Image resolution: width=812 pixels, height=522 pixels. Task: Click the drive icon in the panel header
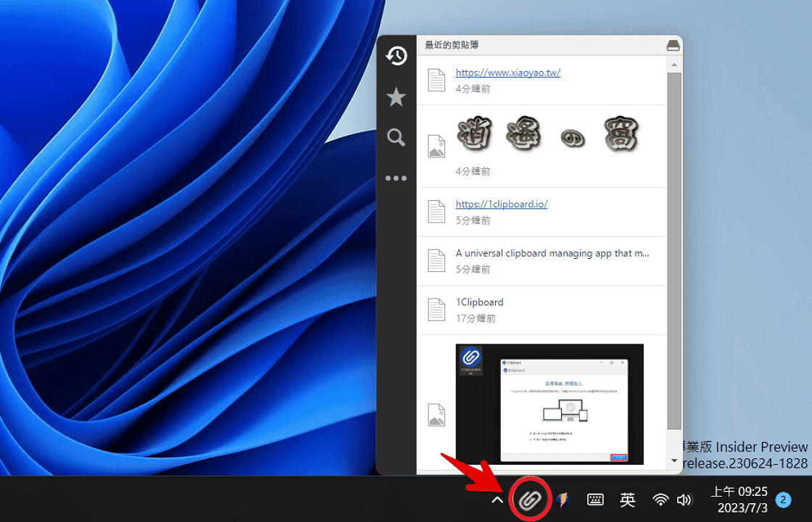click(x=673, y=45)
